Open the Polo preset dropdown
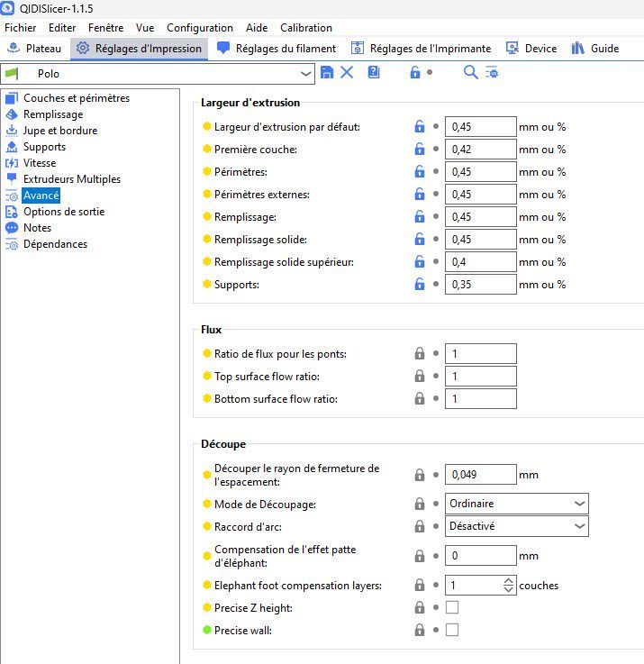This screenshot has width=644, height=664. click(x=158, y=74)
